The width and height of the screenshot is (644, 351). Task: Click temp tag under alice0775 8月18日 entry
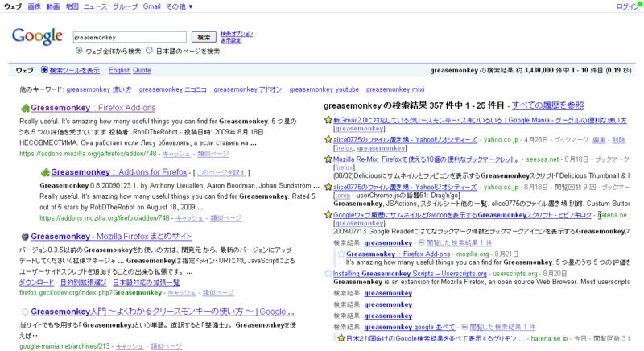(343, 196)
